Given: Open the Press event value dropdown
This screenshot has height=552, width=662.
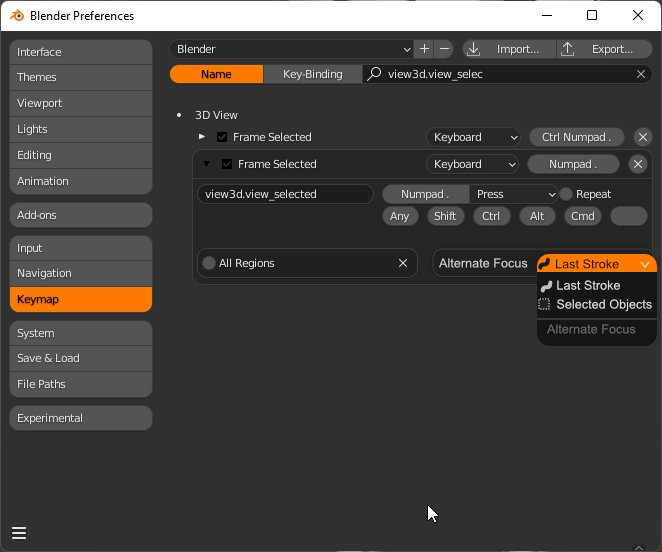Looking at the screenshot, I should [x=514, y=194].
